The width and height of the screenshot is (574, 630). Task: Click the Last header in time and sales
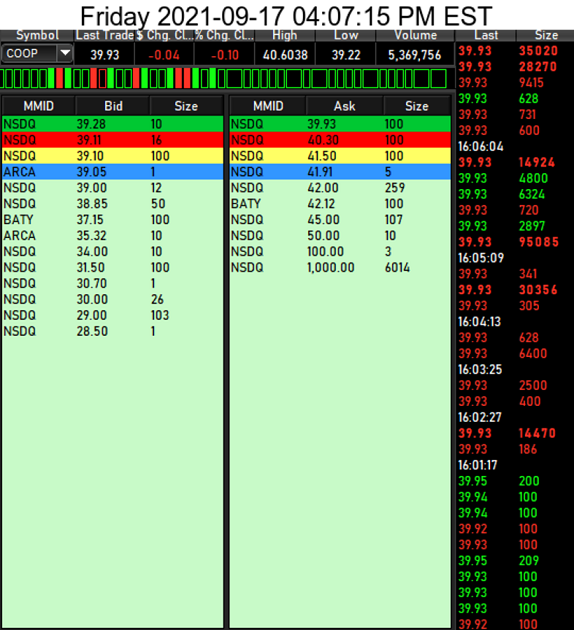click(486, 35)
